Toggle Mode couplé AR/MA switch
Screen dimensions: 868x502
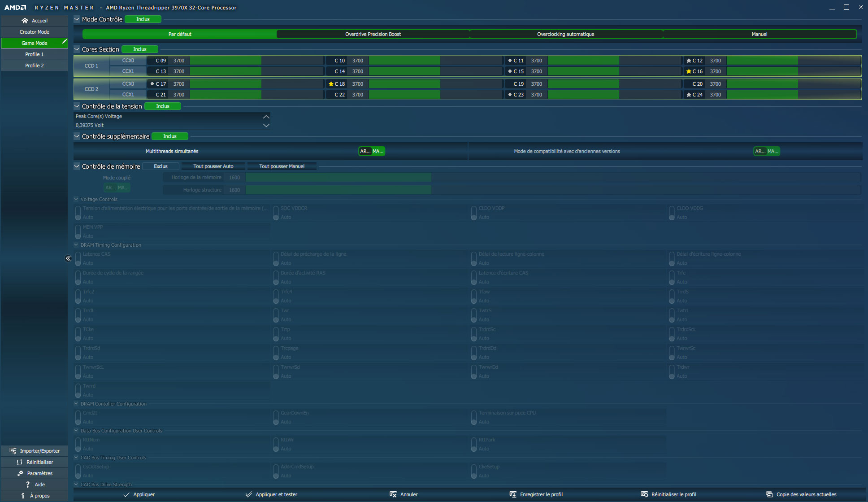117,188
